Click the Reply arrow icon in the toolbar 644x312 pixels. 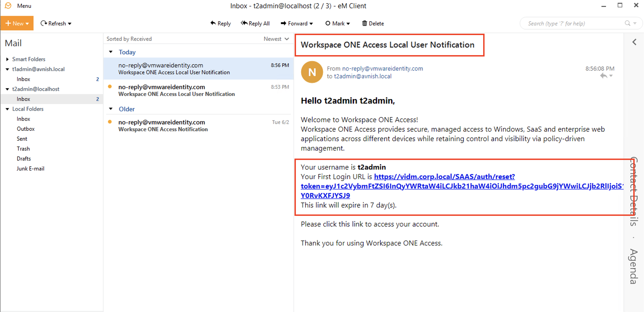pos(213,23)
